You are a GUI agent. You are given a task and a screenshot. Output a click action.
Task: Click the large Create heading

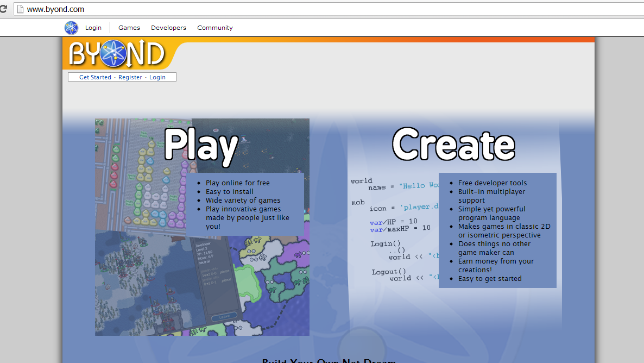453,145
